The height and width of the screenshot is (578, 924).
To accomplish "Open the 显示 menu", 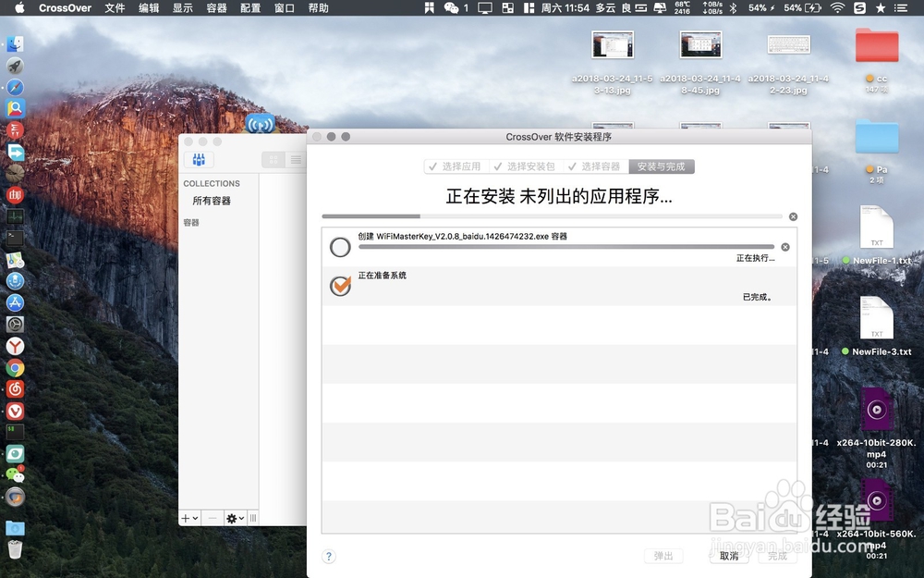I will pos(183,7).
